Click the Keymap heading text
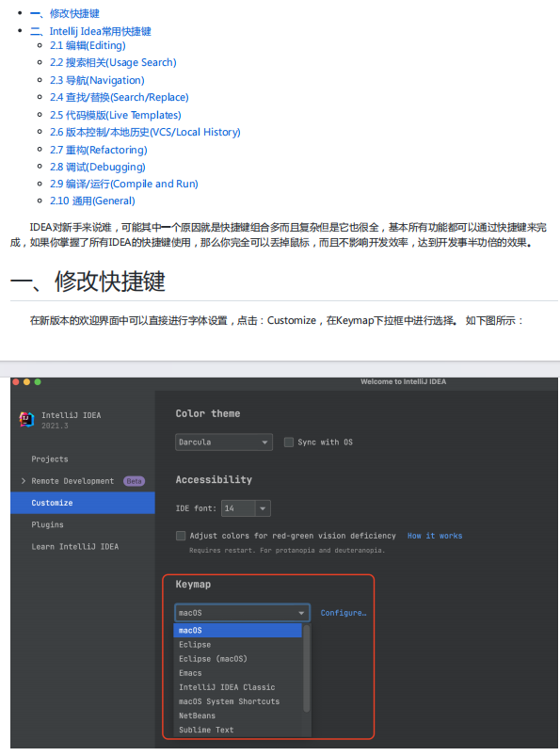This screenshot has width=560, height=756. (193, 585)
